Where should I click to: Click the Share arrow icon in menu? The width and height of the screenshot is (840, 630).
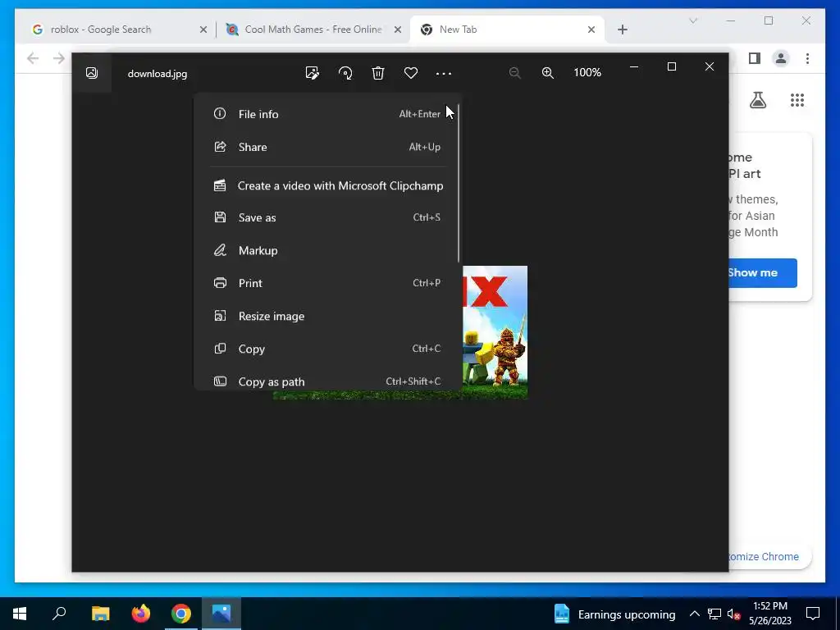point(220,146)
